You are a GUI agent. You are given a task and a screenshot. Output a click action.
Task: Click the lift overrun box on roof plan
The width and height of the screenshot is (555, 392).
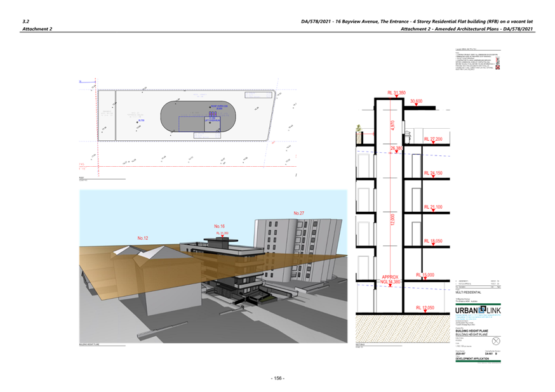coord(211,122)
